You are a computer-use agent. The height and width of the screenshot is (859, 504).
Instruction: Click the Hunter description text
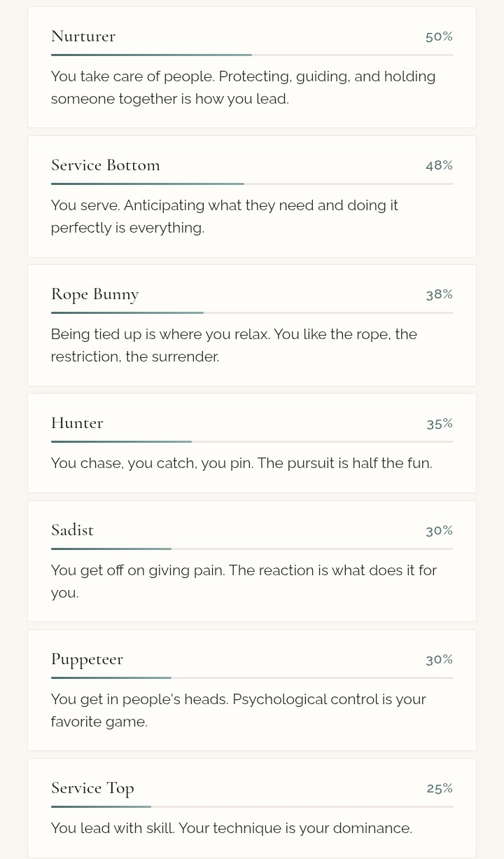241,463
